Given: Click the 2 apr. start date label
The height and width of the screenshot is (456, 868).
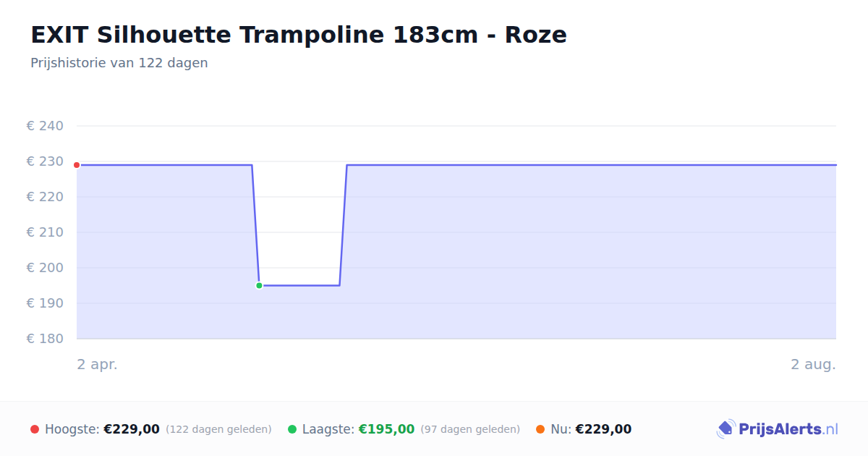Looking at the screenshot, I should tap(97, 364).
